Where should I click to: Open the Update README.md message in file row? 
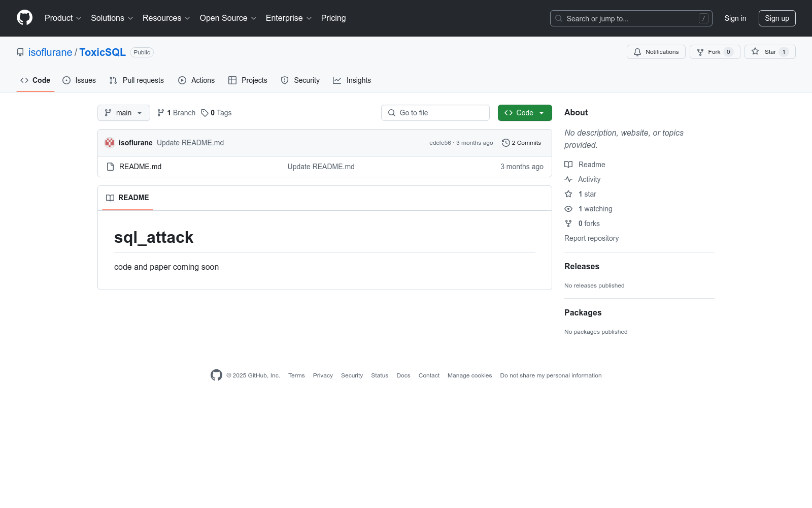click(x=321, y=167)
